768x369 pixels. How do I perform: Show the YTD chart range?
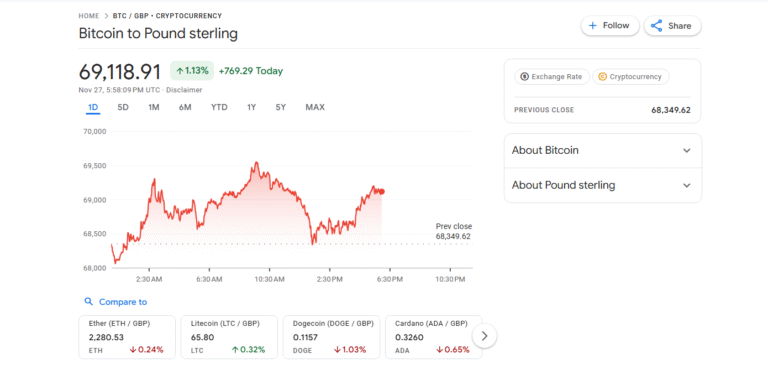point(219,107)
